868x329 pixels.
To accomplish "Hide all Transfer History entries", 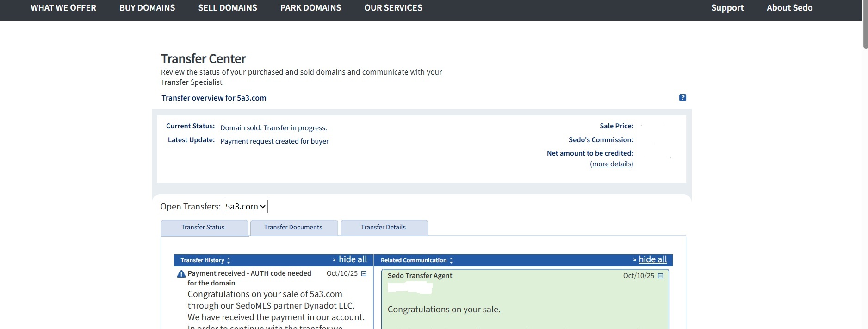I will 353,259.
